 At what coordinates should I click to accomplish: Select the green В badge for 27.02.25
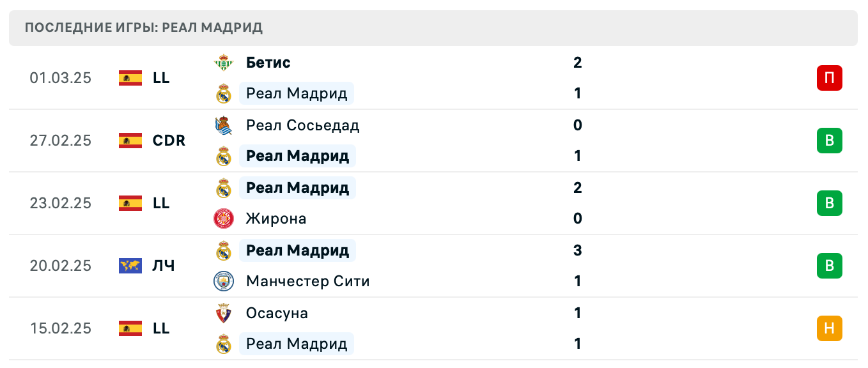(x=830, y=141)
